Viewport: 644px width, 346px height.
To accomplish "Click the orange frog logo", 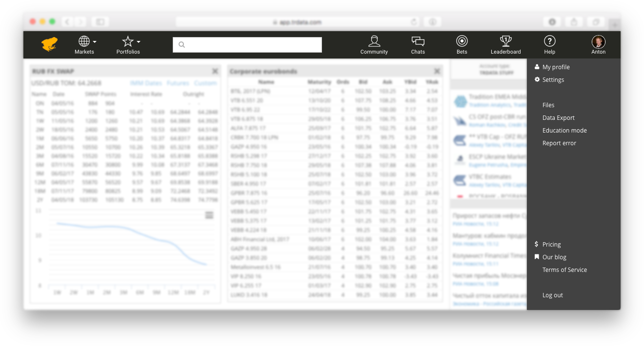I will (x=50, y=44).
